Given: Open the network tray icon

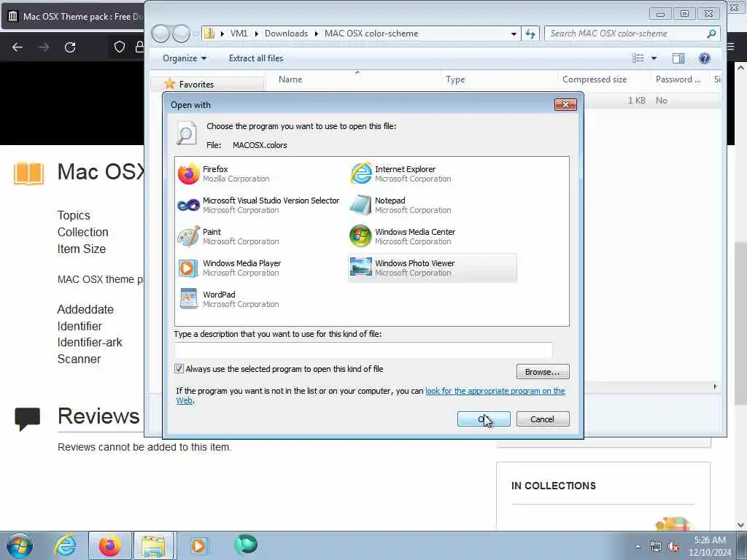Looking at the screenshot, I should click(656, 547).
